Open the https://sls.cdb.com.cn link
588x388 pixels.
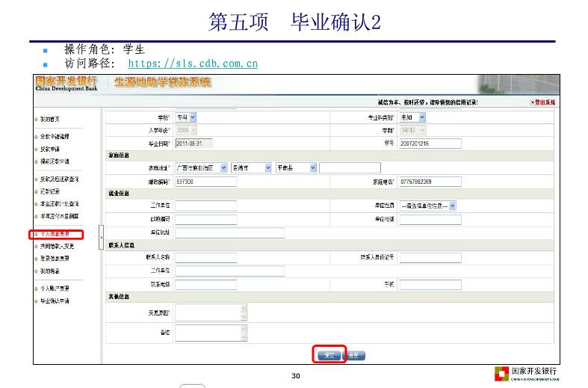click(193, 64)
